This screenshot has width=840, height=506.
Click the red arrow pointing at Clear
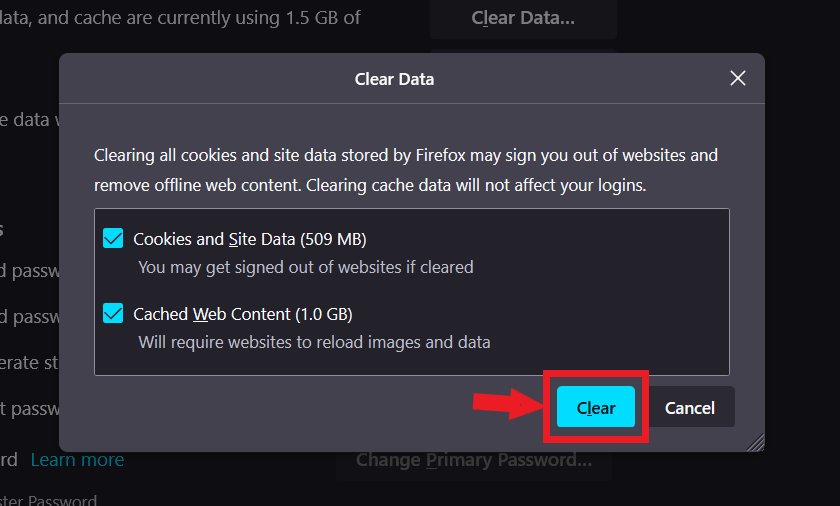[x=505, y=405]
